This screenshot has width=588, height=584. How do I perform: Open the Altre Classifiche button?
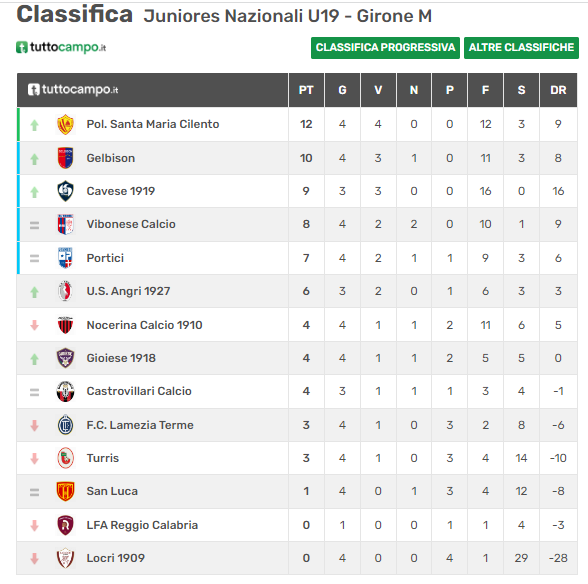pyautogui.click(x=521, y=48)
